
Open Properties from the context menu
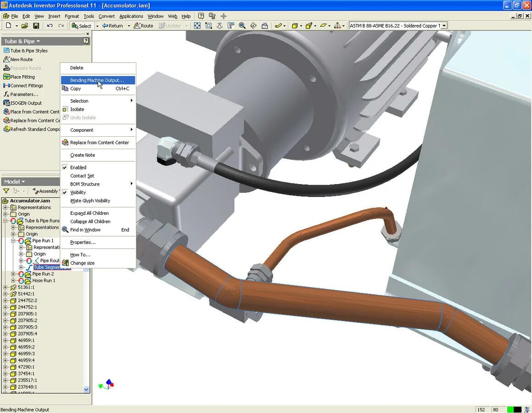[x=98, y=242]
